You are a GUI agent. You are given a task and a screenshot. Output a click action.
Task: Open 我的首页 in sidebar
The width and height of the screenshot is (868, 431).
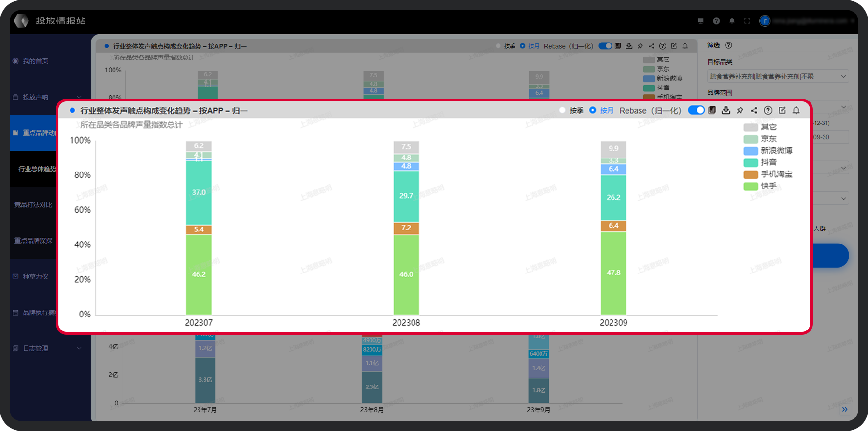pyautogui.click(x=36, y=61)
